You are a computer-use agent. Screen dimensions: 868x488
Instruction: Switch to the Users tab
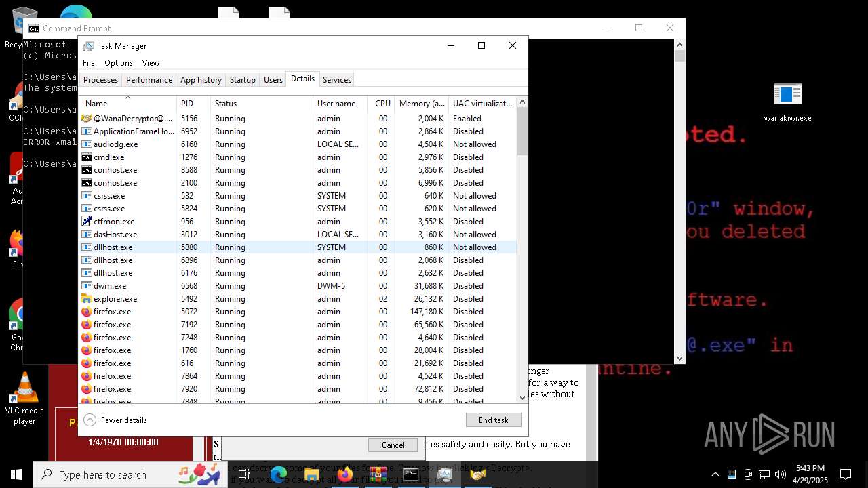coord(273,80)
